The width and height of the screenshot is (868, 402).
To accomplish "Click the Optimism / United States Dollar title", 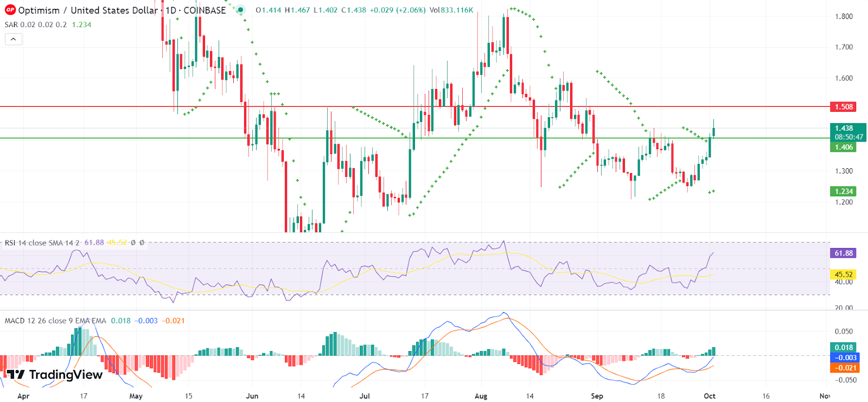I will point(88,10).
